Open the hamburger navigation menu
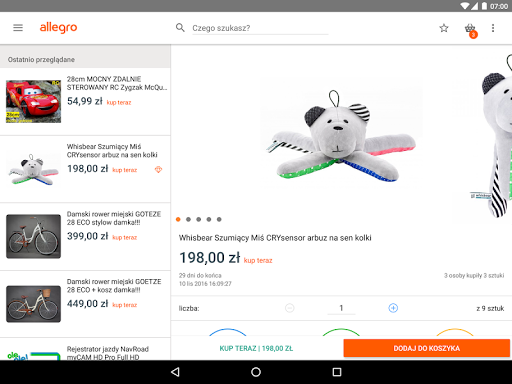Viewport: 512px width, 384px height. click(18, 28)
